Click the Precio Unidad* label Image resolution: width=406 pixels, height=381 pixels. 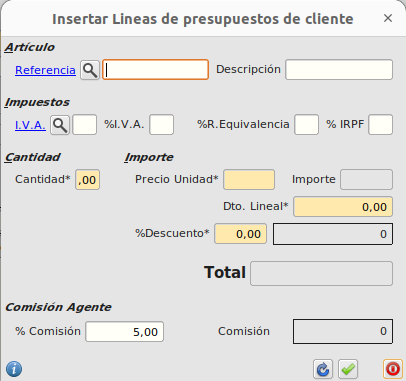coord(177,179)
